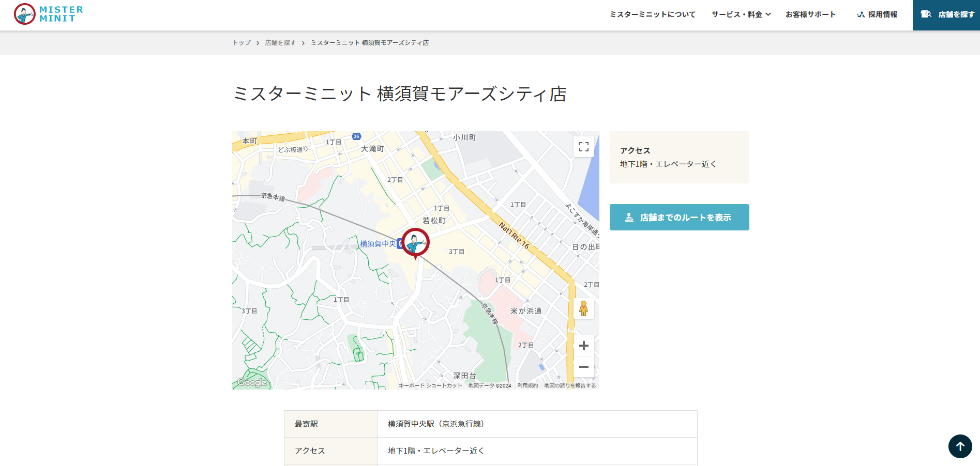Image resolution: width=980 pixels, height=466 pixels.
Task: Go to 店舗を探す breadcrumb link
Action: click(x=280, y=43)
